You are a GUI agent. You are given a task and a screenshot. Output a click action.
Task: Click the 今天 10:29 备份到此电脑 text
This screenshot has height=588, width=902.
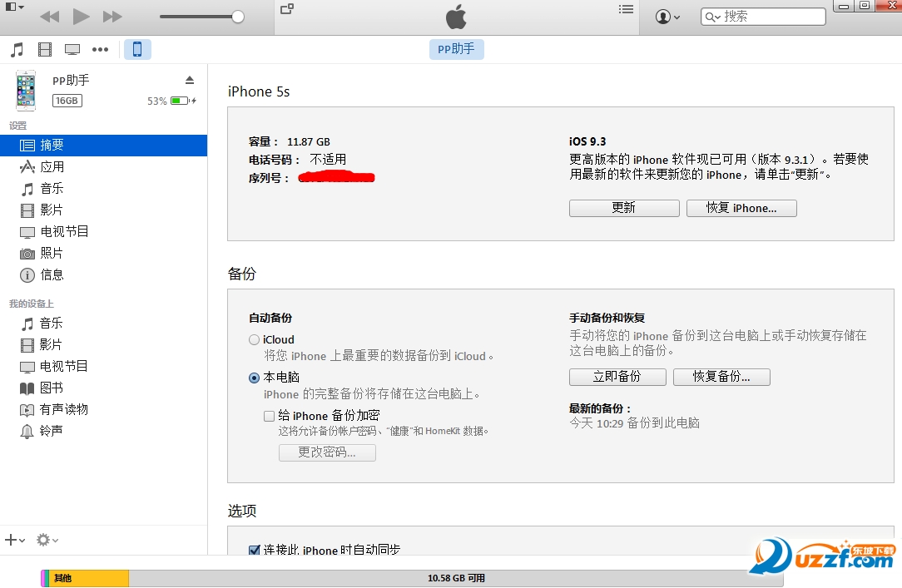point(635,423)
